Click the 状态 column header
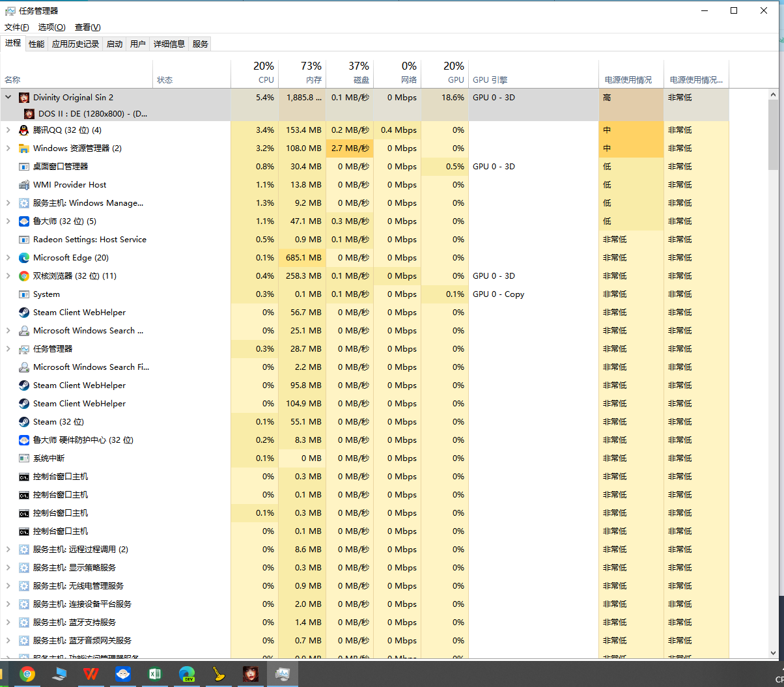The height and width of the screenshot is (687, 784). pos(191,74)
